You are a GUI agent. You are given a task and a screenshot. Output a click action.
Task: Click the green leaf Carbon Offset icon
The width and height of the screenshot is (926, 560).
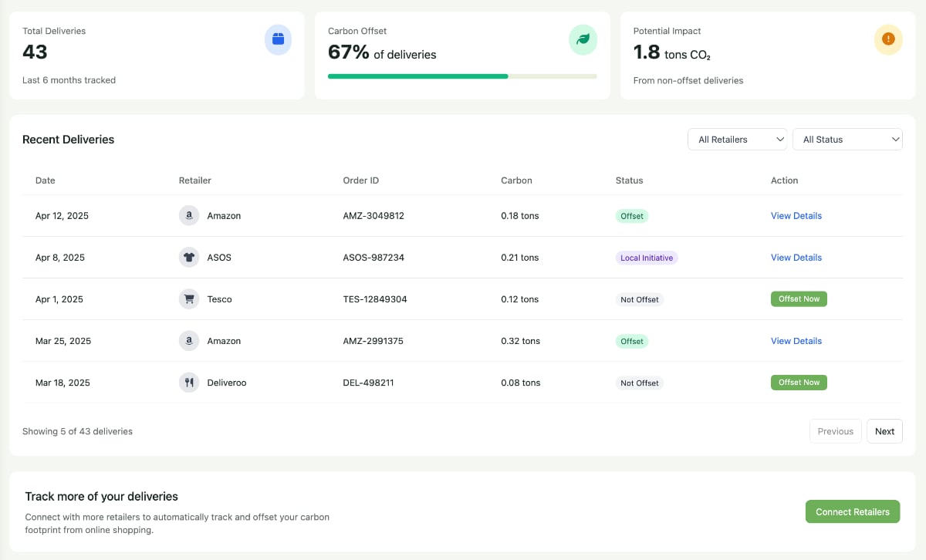click(583, 39)
